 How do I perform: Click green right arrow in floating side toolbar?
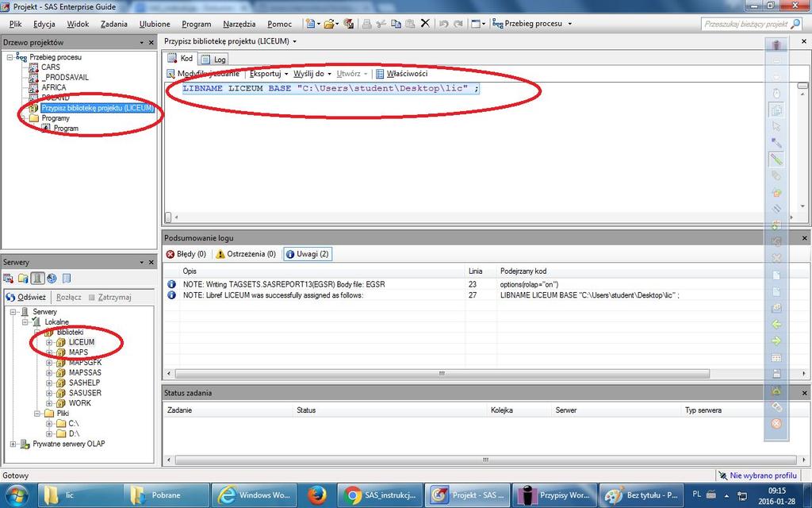coord(776,341)
